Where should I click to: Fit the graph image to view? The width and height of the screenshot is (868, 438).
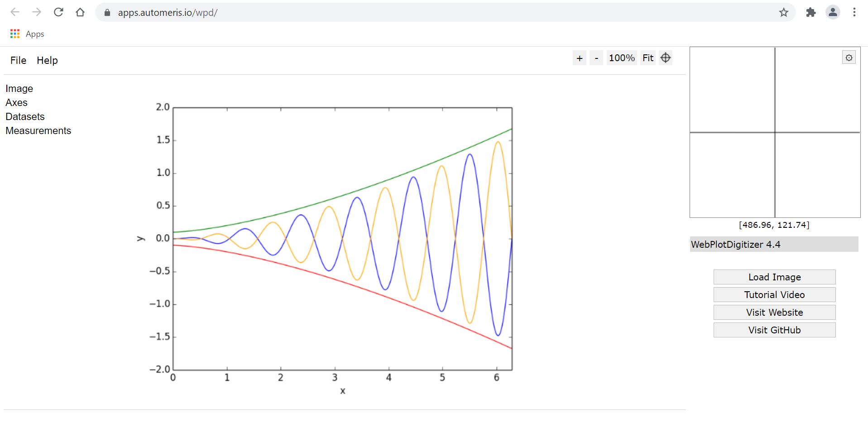648,58
